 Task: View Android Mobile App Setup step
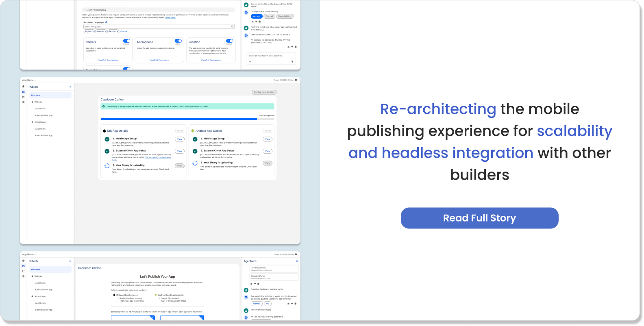click(268, 139)
